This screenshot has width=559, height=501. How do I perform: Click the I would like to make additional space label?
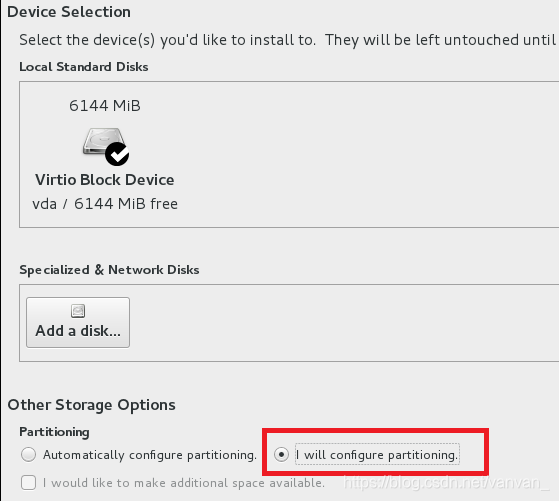point(184,483)
